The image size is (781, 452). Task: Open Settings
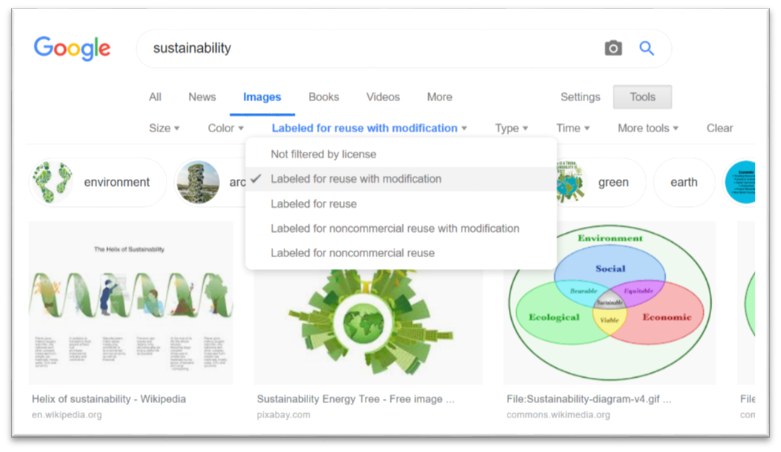(580, 97)
